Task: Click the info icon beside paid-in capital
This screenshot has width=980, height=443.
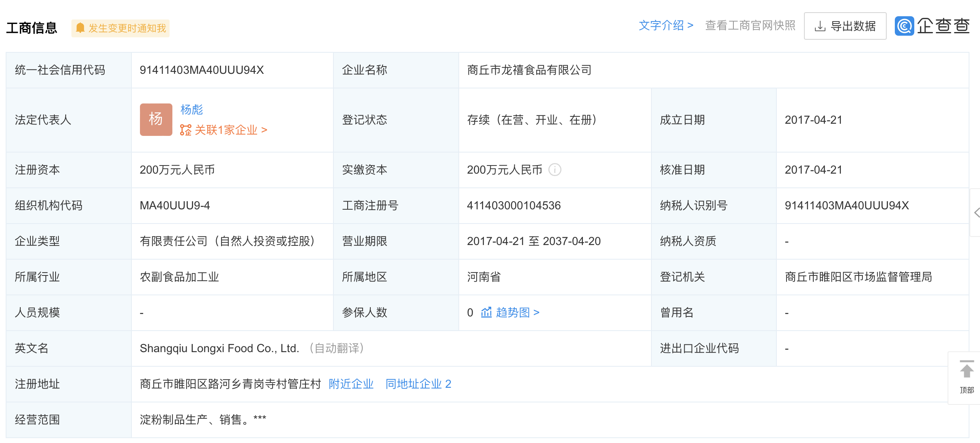Action: pos(554,170)
